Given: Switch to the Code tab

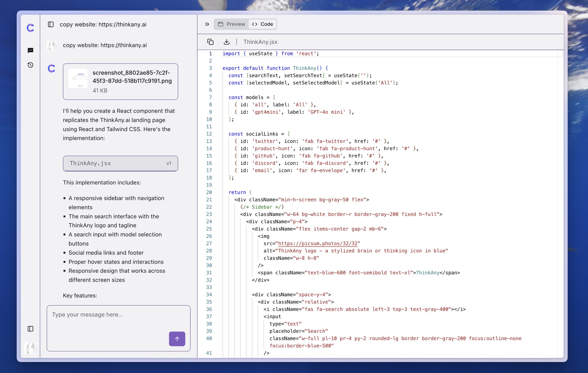Looking at the screenshot, I should coord(262,24).
